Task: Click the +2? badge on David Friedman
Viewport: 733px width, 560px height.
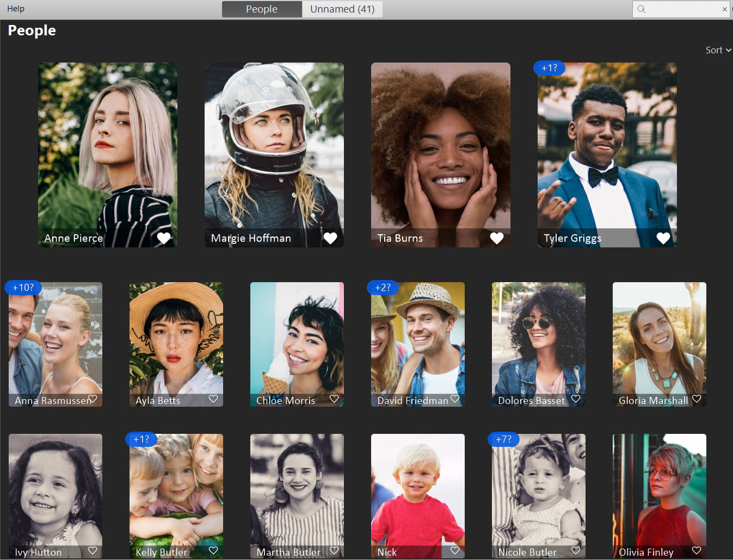Action: [x=383, y=288]
